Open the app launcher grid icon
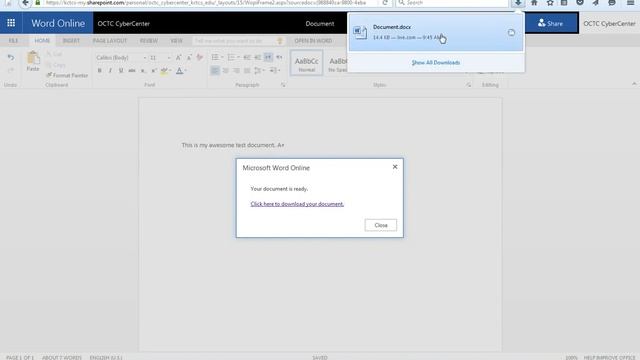Screen dimensions: 640x360 click(x=11, y=23)
